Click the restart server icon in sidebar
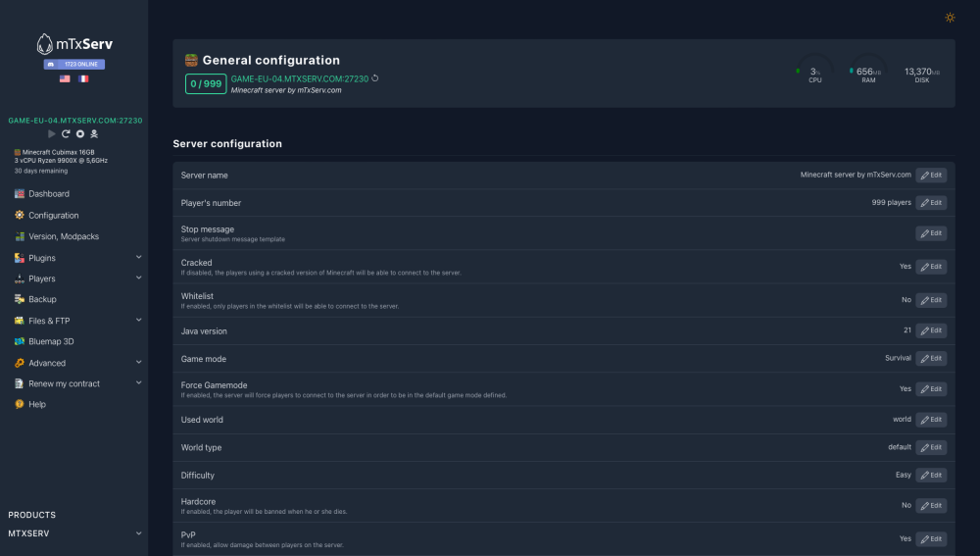 [66, 133]
